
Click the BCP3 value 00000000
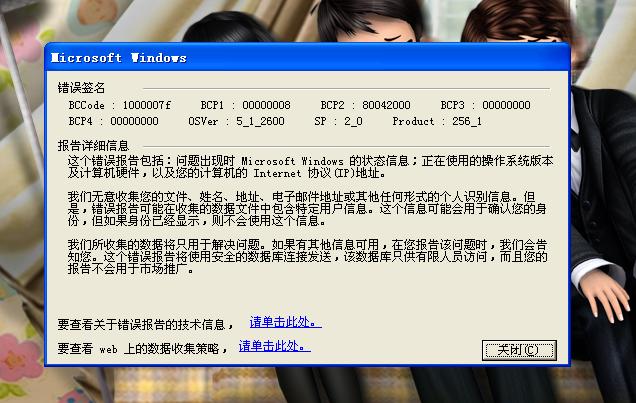[506, 105]
